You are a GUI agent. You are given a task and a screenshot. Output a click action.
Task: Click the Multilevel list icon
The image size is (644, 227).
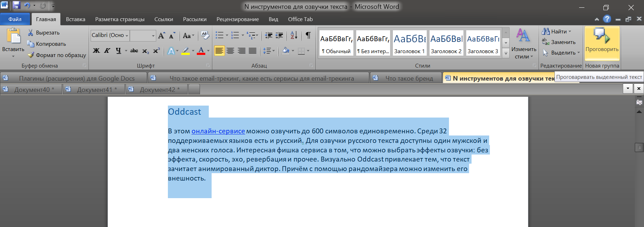tap(251, 35)
